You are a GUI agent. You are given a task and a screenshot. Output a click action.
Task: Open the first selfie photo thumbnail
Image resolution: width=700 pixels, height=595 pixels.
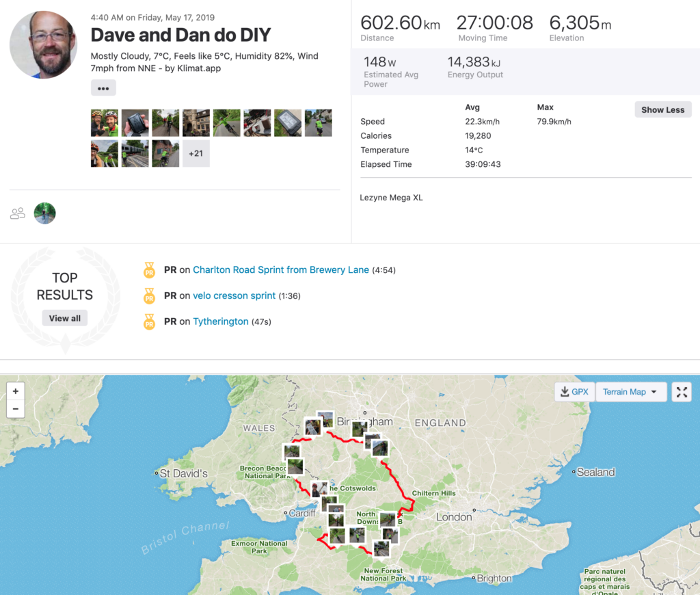(105, 123)
